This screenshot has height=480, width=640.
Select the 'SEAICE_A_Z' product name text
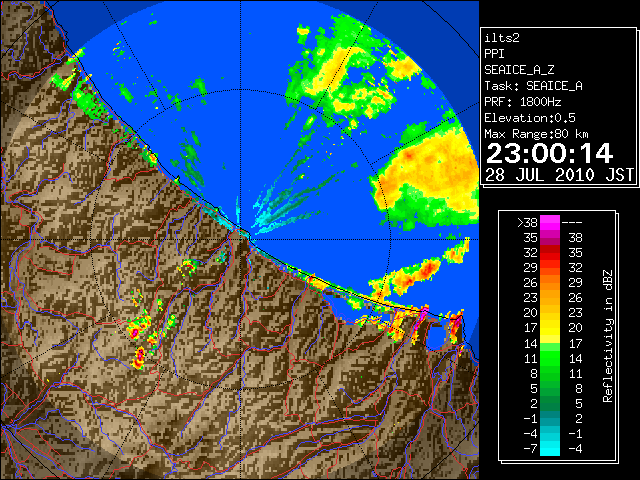pyautogui.click(x=519, y=70)
